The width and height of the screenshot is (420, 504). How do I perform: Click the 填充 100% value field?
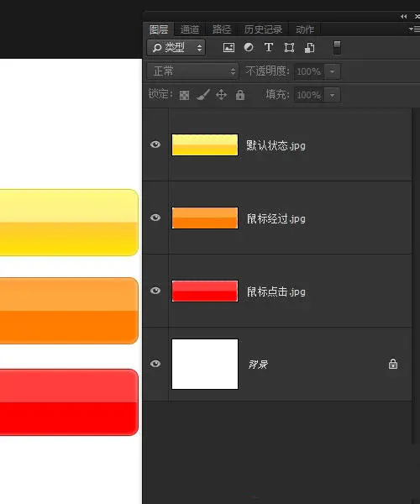coord(309,95)
